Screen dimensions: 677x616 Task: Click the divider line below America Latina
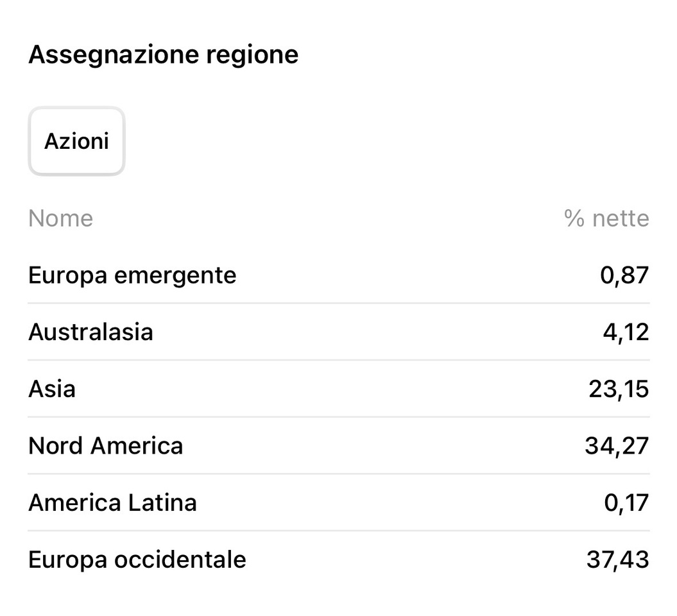[x=339, y=531]
